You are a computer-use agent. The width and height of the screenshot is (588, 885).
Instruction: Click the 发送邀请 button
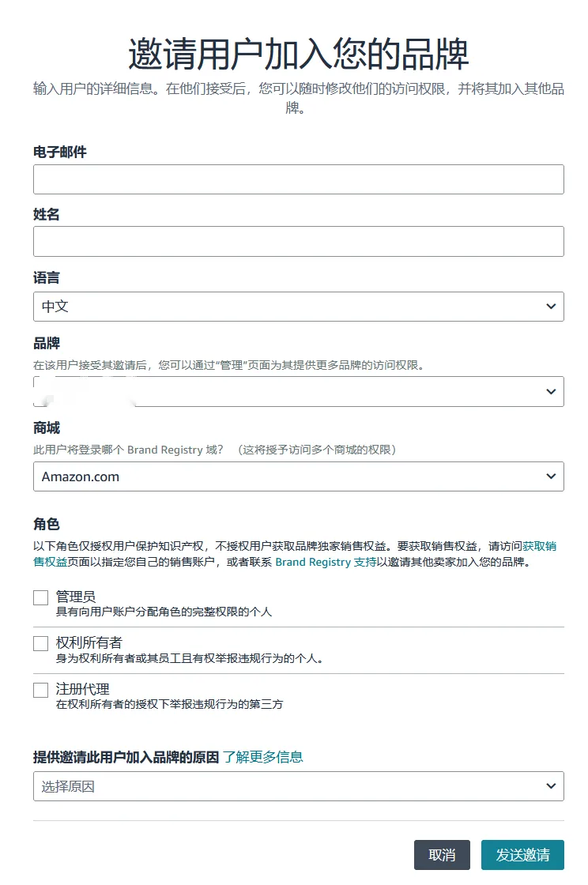pyautogui.click(x=522, y=855)
